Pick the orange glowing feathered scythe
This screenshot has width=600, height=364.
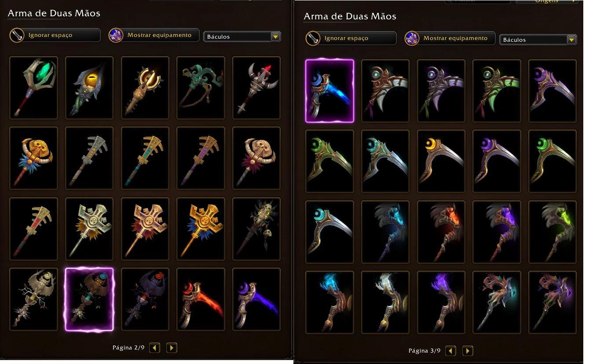click(441, 232)
